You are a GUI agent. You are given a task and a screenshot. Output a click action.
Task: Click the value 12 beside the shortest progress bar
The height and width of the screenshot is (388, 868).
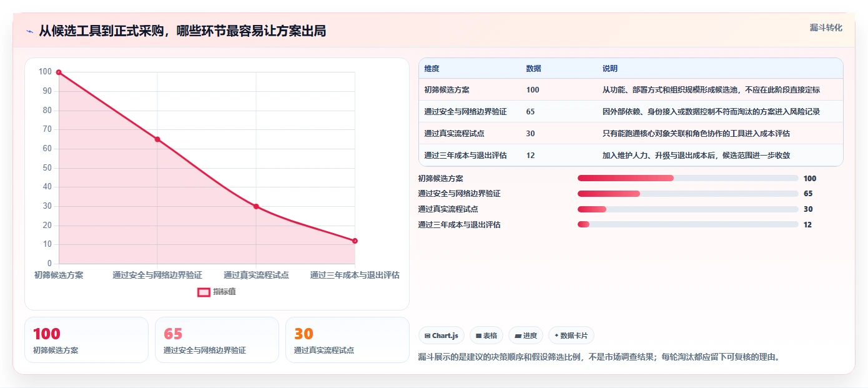click(x=807, y=225)
